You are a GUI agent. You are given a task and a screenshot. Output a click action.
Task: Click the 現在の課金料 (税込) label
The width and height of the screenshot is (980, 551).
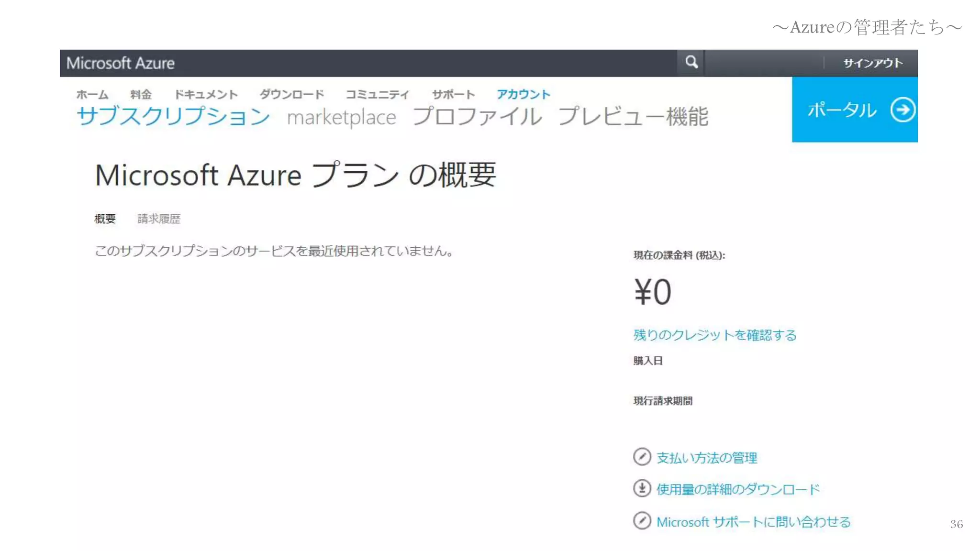coord(679,255)
